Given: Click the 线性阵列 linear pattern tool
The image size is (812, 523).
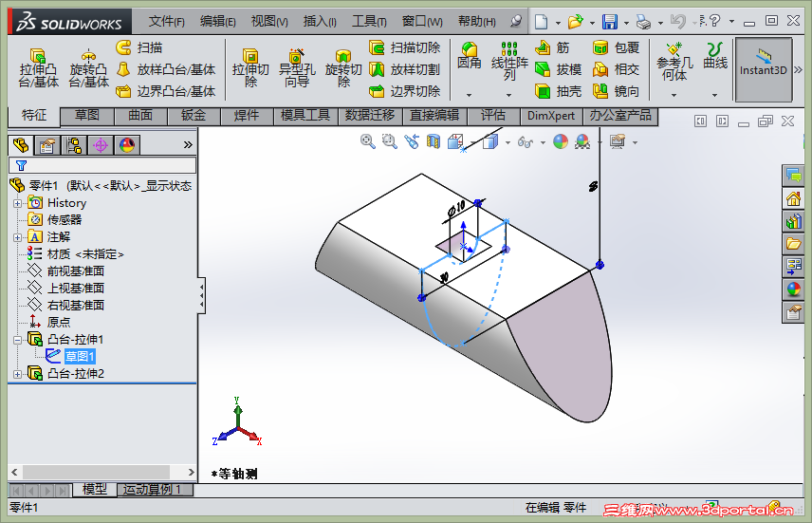Looking at the screenshot, I should click(x=509, y=61).
